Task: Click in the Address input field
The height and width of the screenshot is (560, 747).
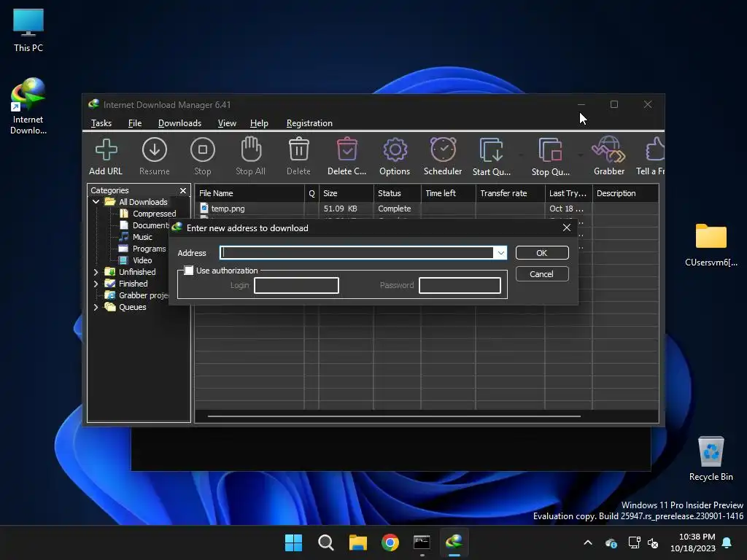Action: pos(357,253)
